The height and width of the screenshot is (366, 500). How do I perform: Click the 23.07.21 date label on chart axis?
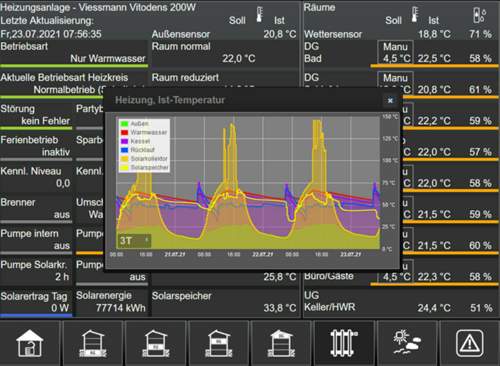point(350,254)
